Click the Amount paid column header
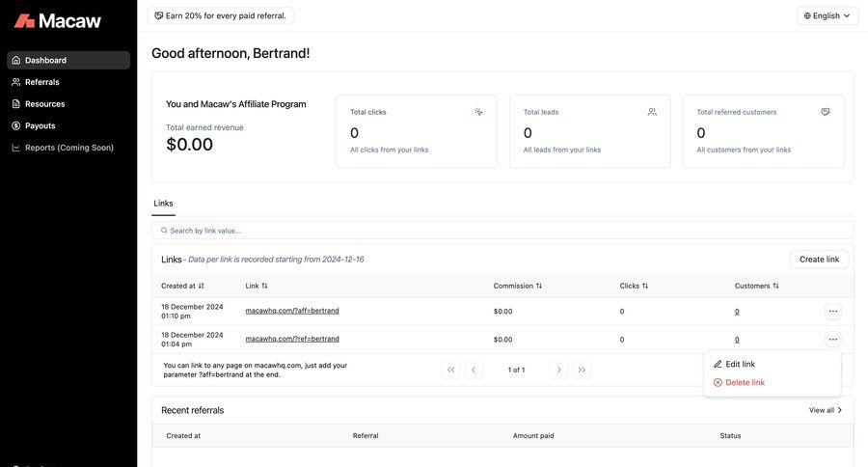 [533, 436]
